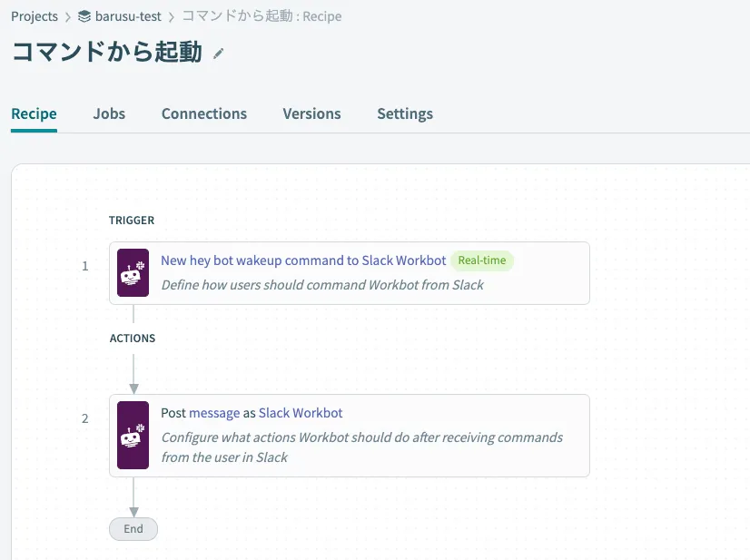Click the pencil icon to rename recipe

(218, 54)
